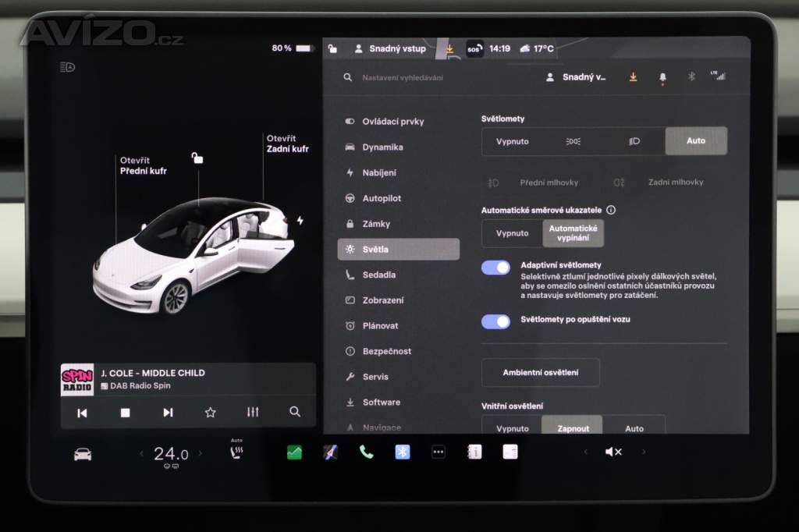
Task: Go to Zámky settings section
Action: click(376, 224)
